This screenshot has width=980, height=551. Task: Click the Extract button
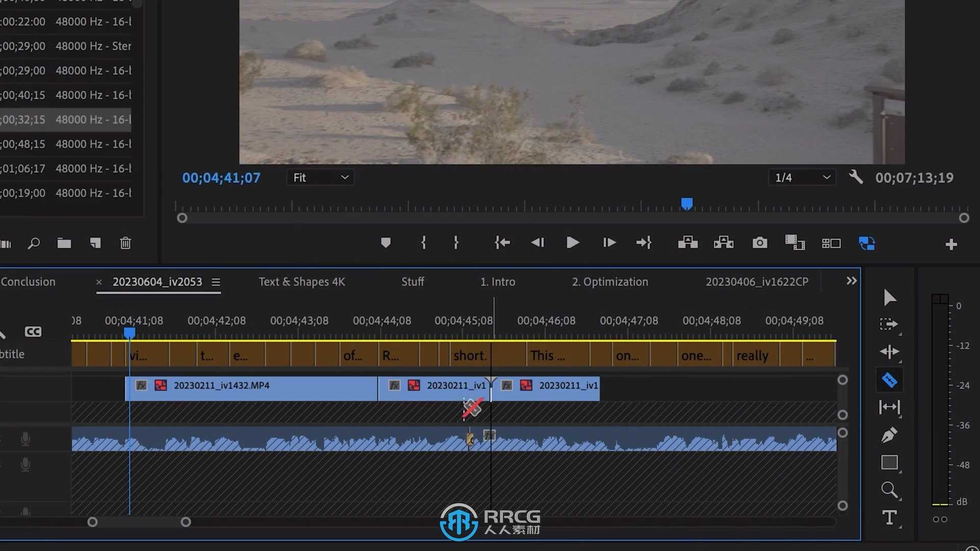723,243
